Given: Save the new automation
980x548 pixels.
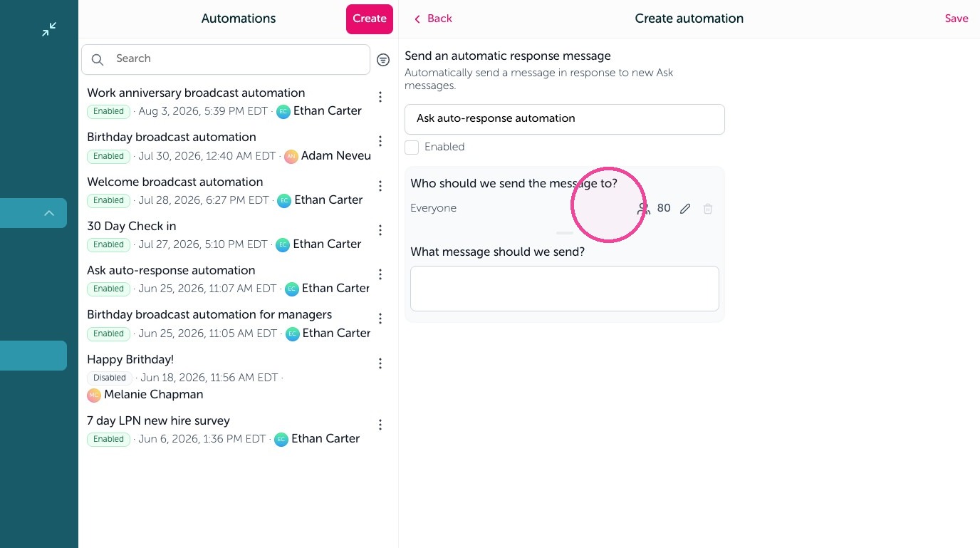Looking at the screenshot, I should point(956,19).
